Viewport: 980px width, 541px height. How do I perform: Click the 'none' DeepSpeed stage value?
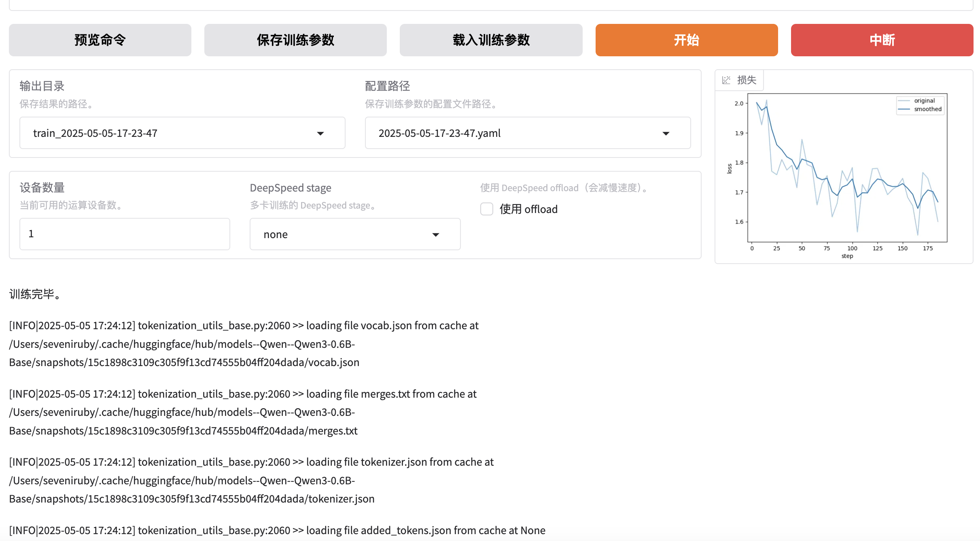(276, 234)
